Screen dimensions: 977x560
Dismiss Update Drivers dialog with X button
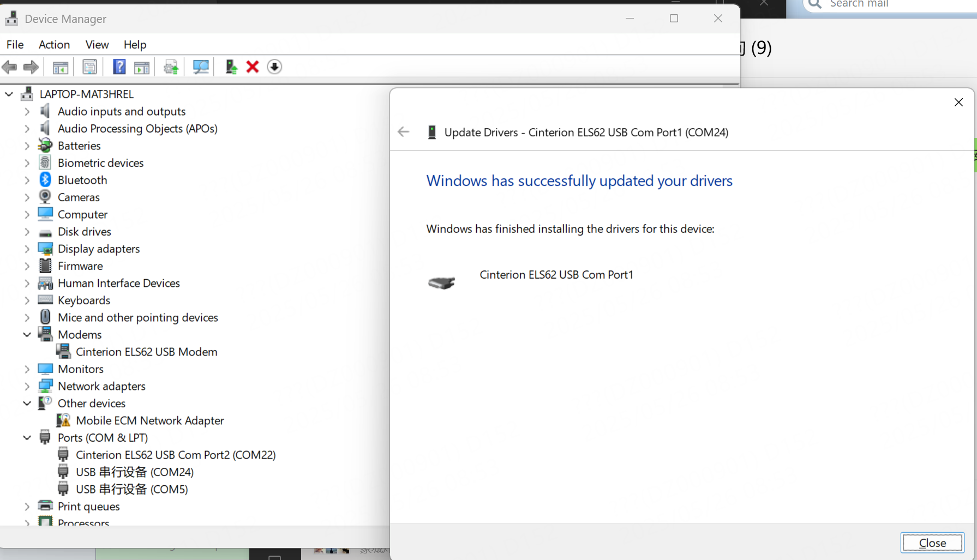point(958,102)
